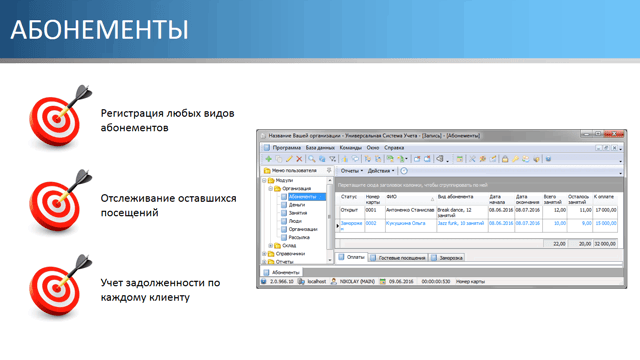Click the yellow pencil edit icon

(x=289, y=159)
